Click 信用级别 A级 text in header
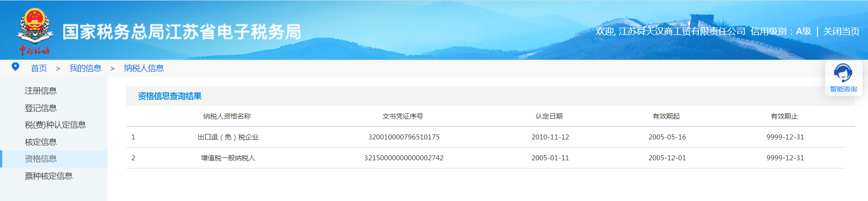 pyautogui.click(x=781, y=32)
